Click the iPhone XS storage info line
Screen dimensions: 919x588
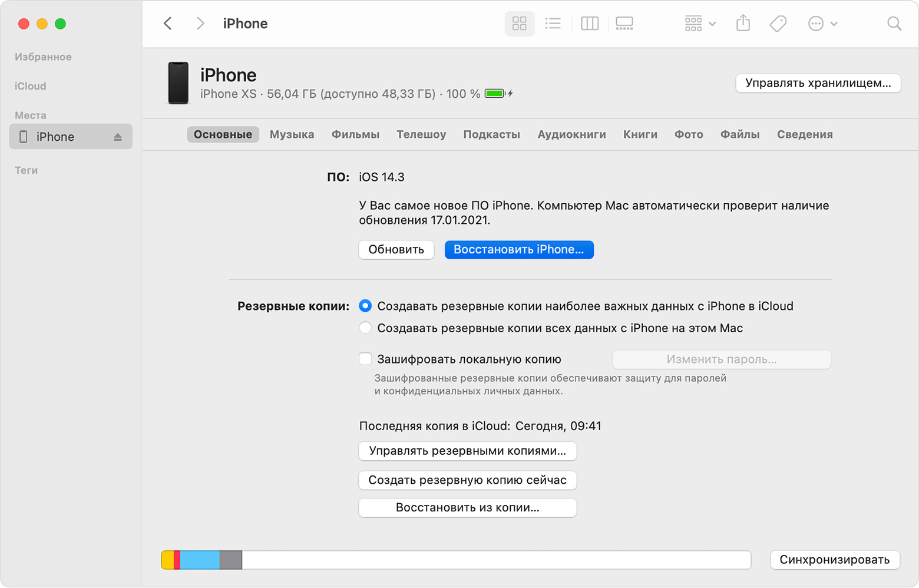340,94
